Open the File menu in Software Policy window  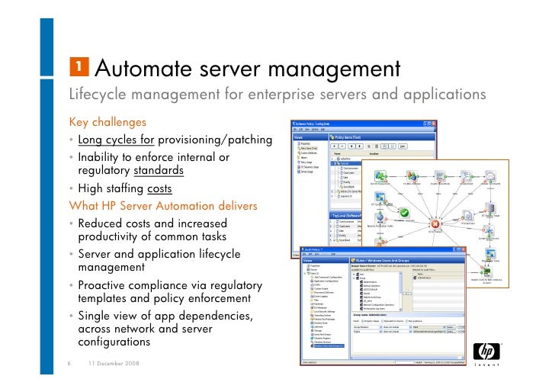point(295,129)
